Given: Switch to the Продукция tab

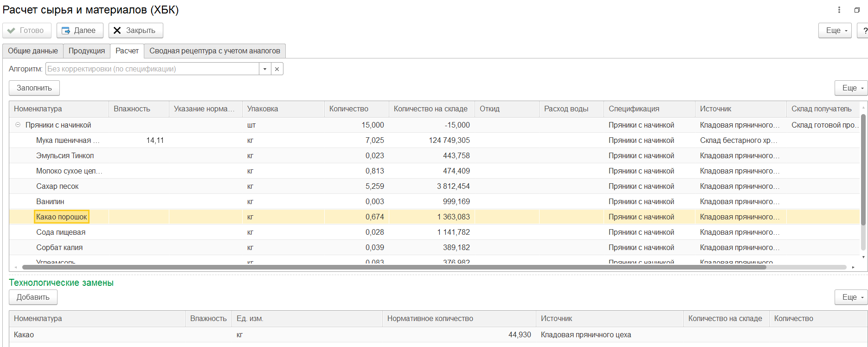Looking at the screenshot, I should pyautogui.click(x=87, y=51).
